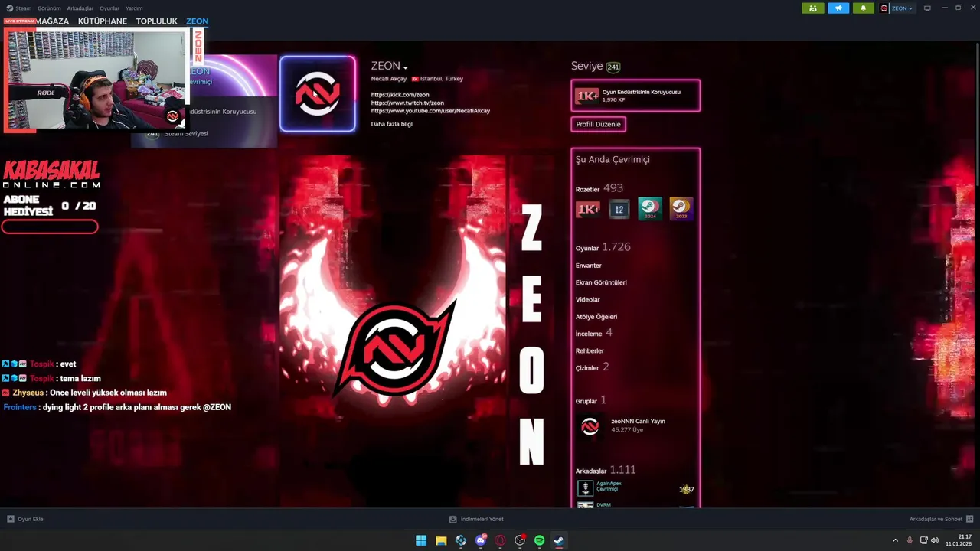980x551 pixels.
Task: Open the notifications bell button
Action: (x=863, y=8)
